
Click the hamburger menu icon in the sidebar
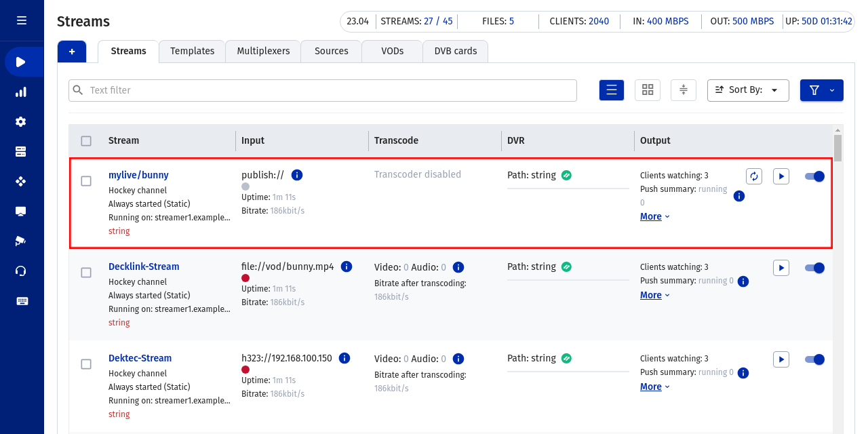point(22,20)
